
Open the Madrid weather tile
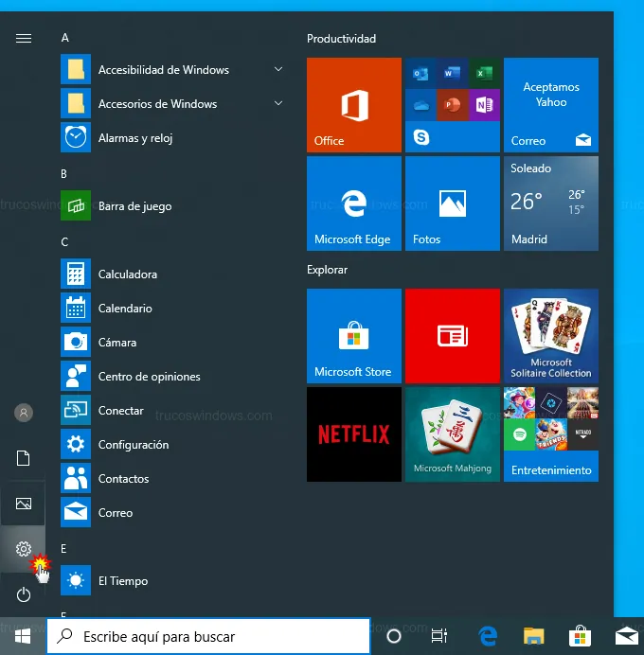tap(551, 204)
